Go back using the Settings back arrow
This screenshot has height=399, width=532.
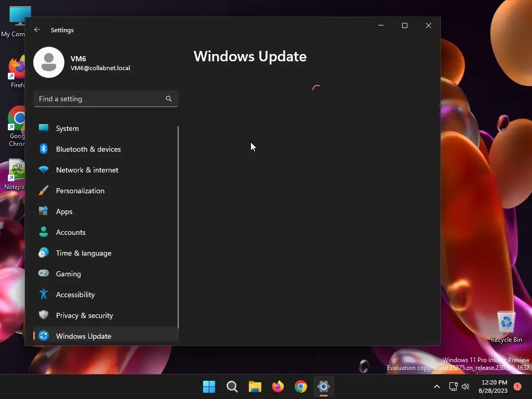coord(37,30)
